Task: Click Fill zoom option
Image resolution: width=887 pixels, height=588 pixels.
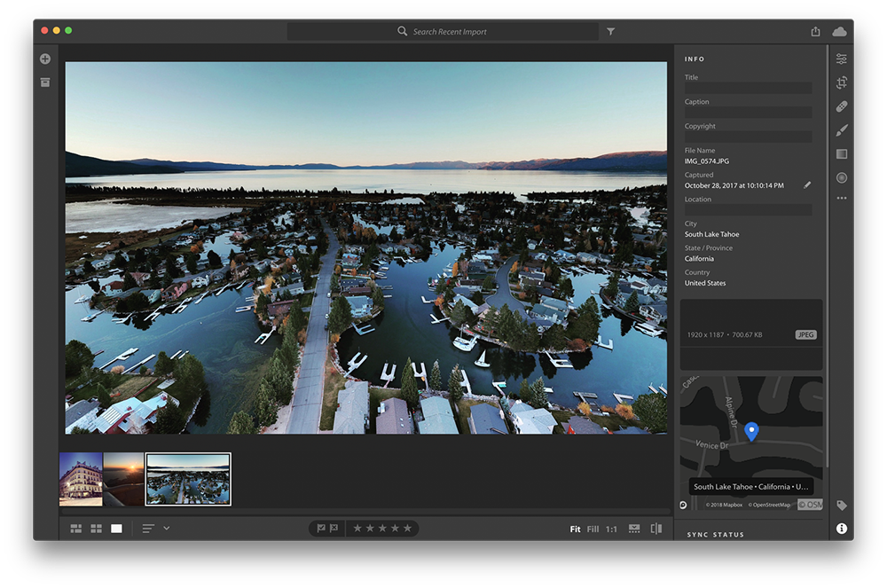Action: tap(593, 529)
